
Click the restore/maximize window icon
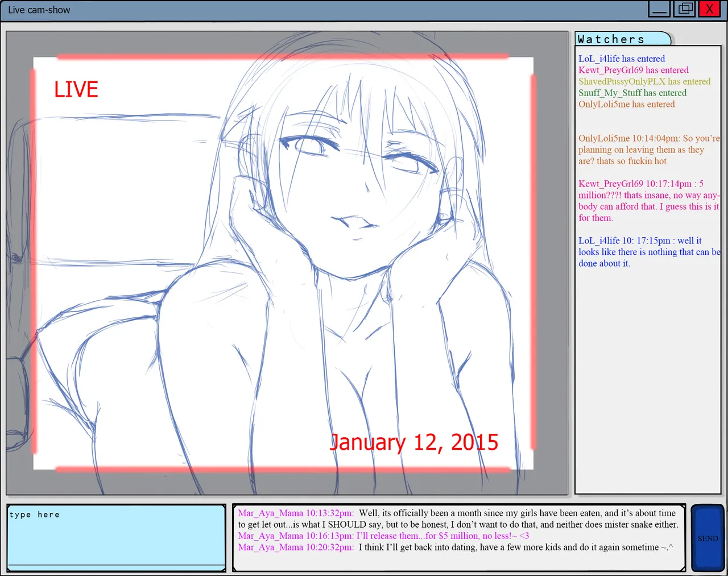tap(685, 9)
